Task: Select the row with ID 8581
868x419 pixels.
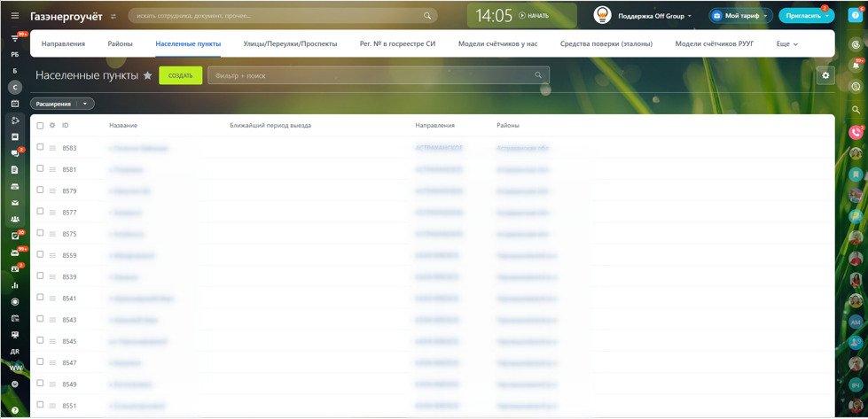Action: pyautogui.click(x=40, y=168)
